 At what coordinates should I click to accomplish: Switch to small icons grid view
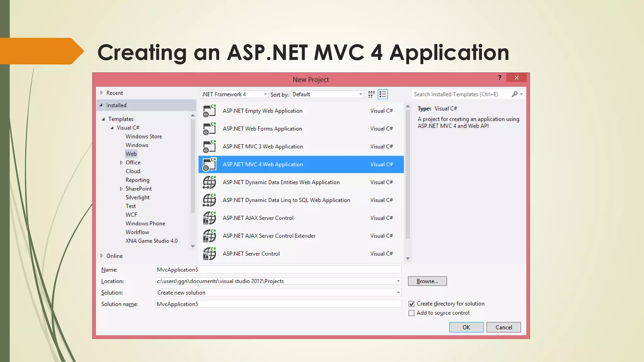tap(371, 94)
